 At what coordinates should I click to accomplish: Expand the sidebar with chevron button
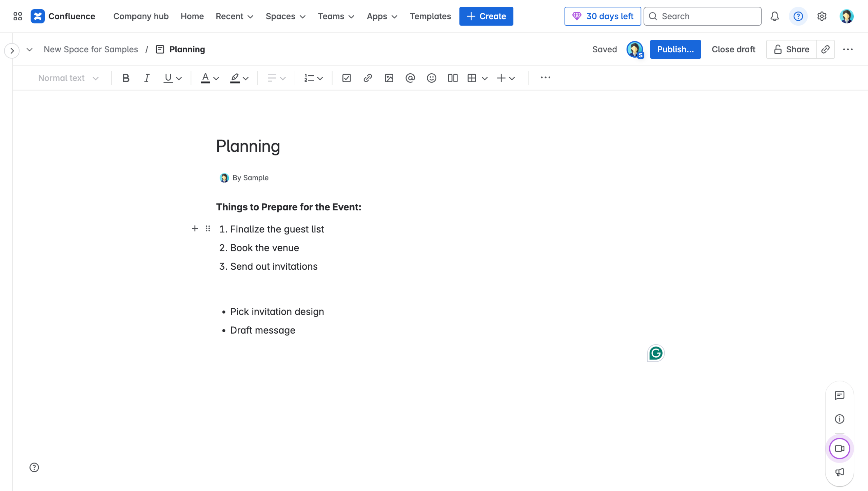tap(12, 51)
